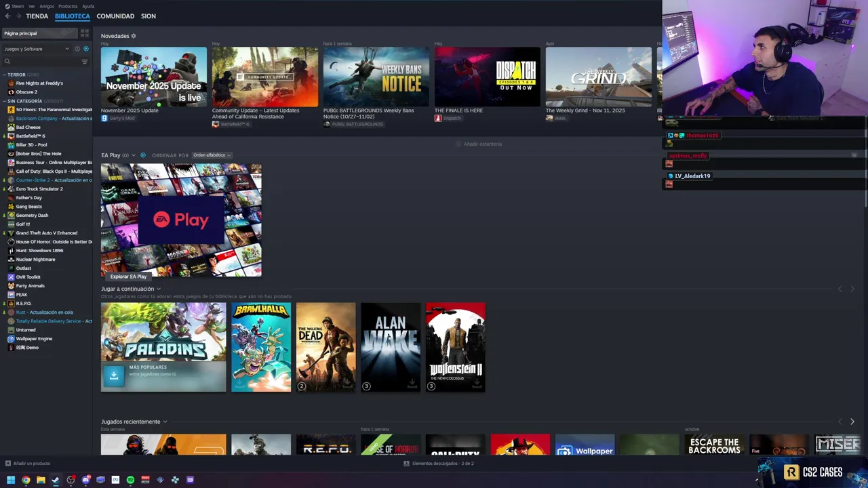Open the SION profile tab
Screen dimensions: 868x488
149,16
